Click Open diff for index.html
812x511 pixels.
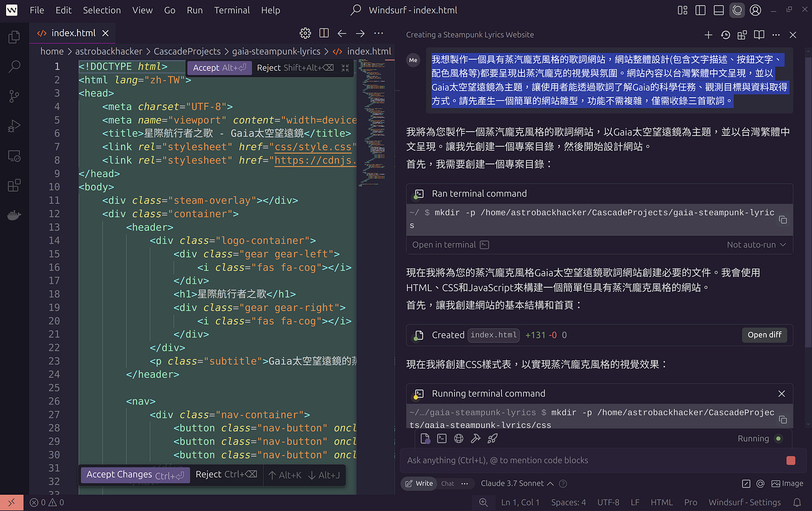(764, 335)
